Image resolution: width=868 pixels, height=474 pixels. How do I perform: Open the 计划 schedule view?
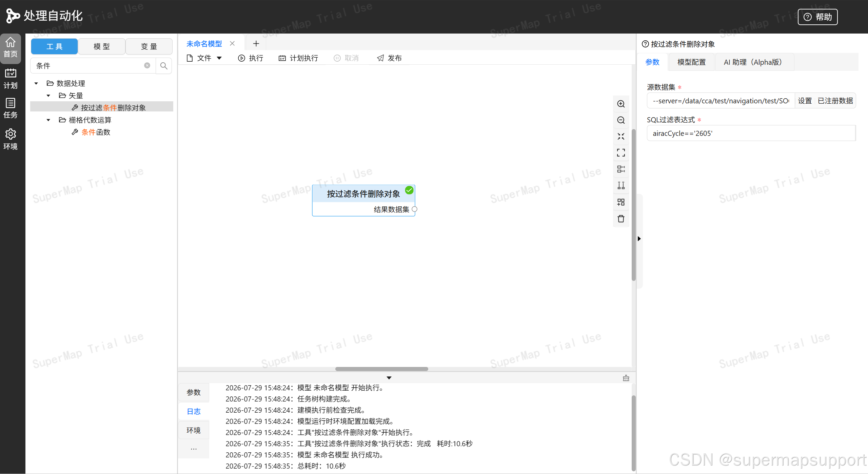(x=11, y=79)
